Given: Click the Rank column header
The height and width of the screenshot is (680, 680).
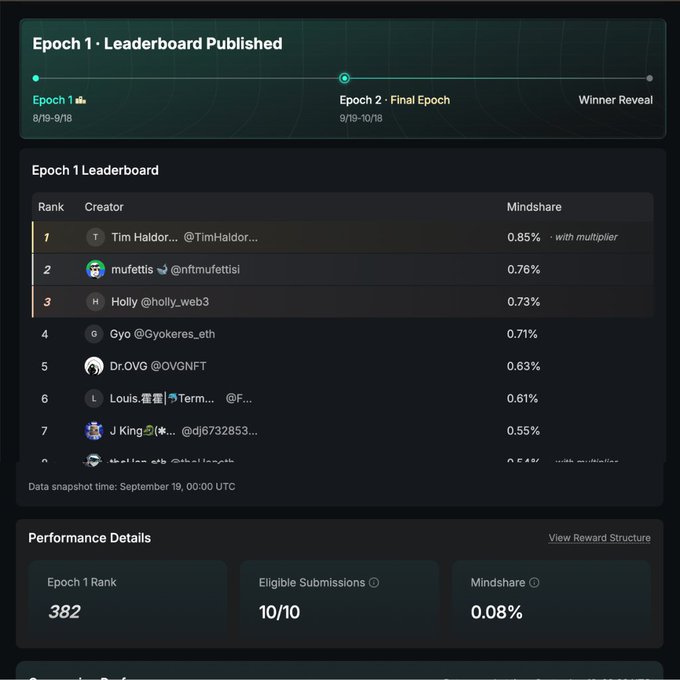Looking at the screenshot, I should click(51, 207).
